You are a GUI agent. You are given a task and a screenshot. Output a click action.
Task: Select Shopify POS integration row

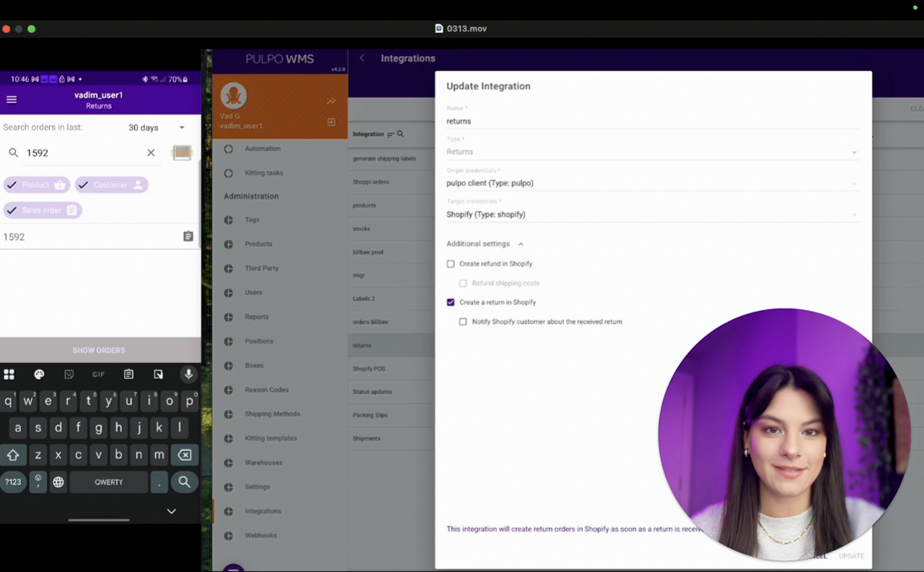pos(392,368)
